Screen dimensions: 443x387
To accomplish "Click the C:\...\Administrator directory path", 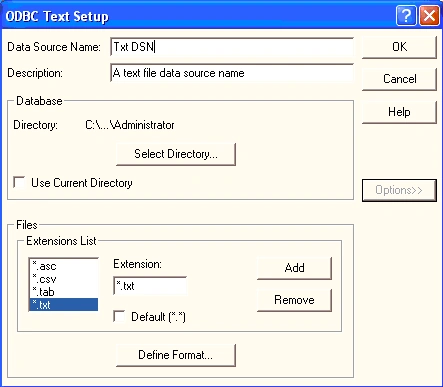I will point(130,125).
